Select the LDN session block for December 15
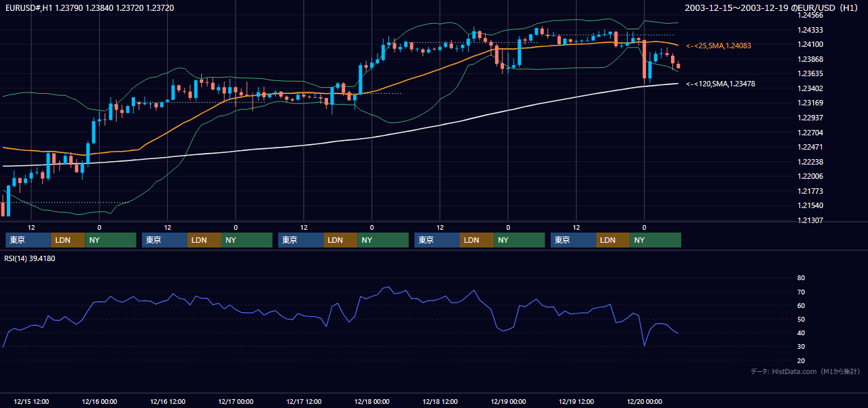Image resolution: width=868 pixels, height=408 pixels. pos(68,240)
